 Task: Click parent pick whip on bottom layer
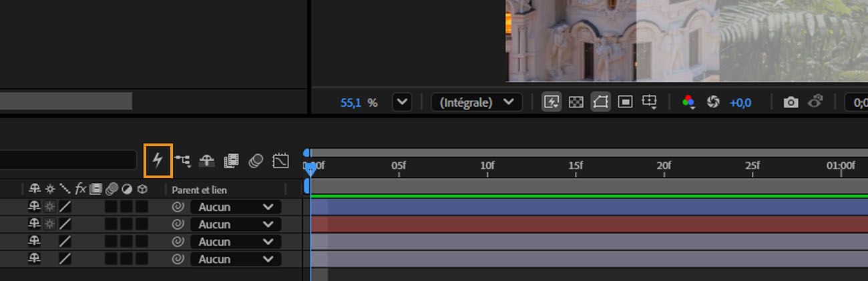pos(178,259)
